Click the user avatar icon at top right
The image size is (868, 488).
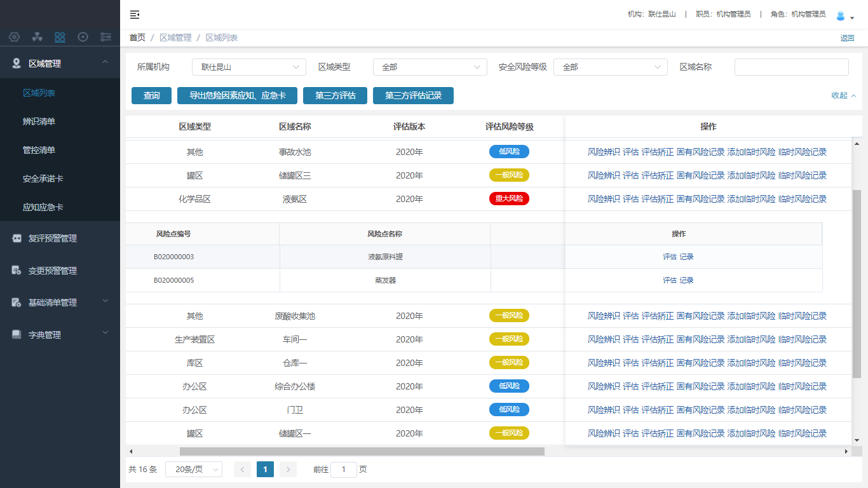tap(841, 16)
